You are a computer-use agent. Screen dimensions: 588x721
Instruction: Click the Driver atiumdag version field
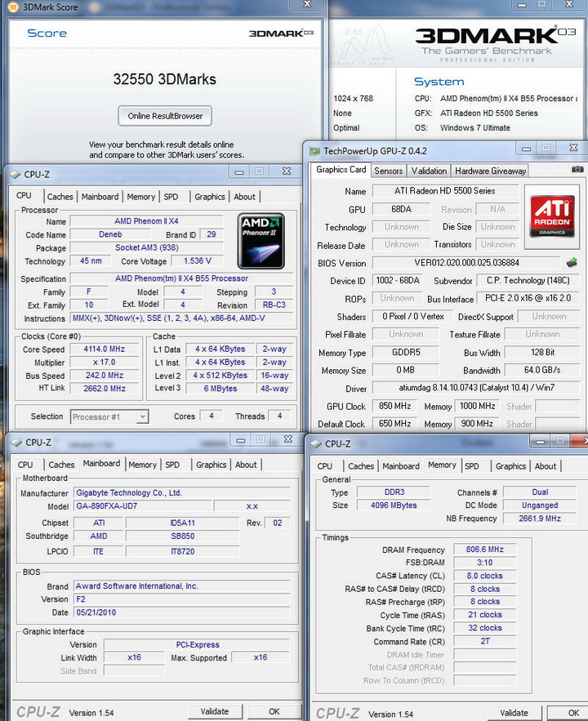point(476,388)
